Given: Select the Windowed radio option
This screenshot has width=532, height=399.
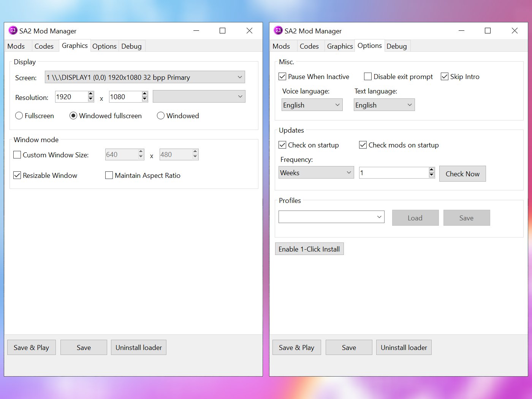Looking at the screenshot, I should (178, 116).
